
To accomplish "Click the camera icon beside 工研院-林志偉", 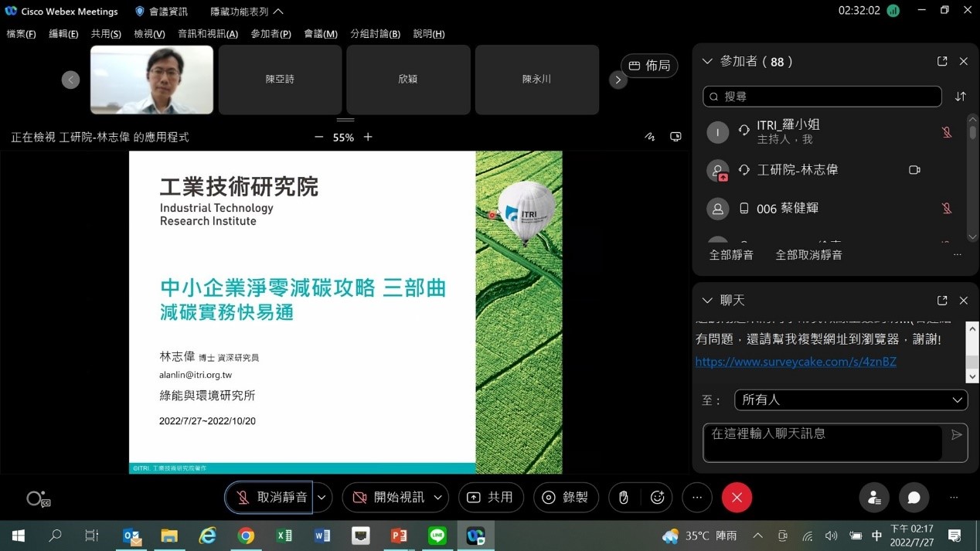I will coord(914,170).
